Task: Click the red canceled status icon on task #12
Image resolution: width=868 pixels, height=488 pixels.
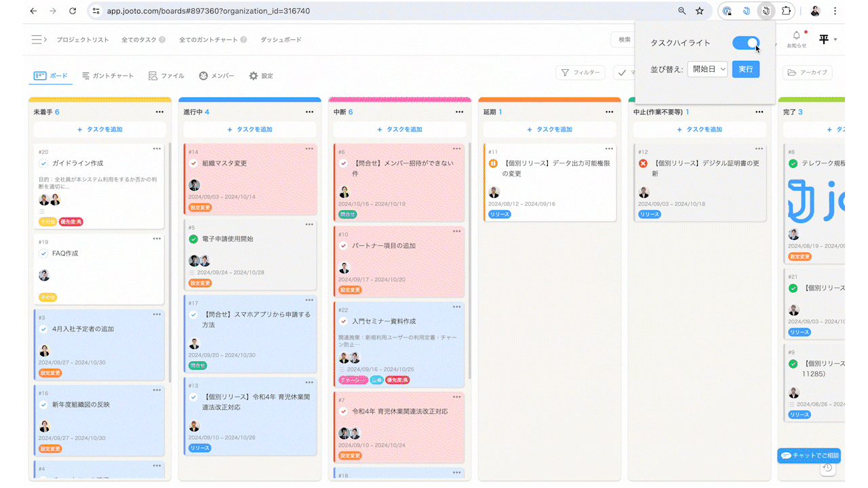Action: 643,163
